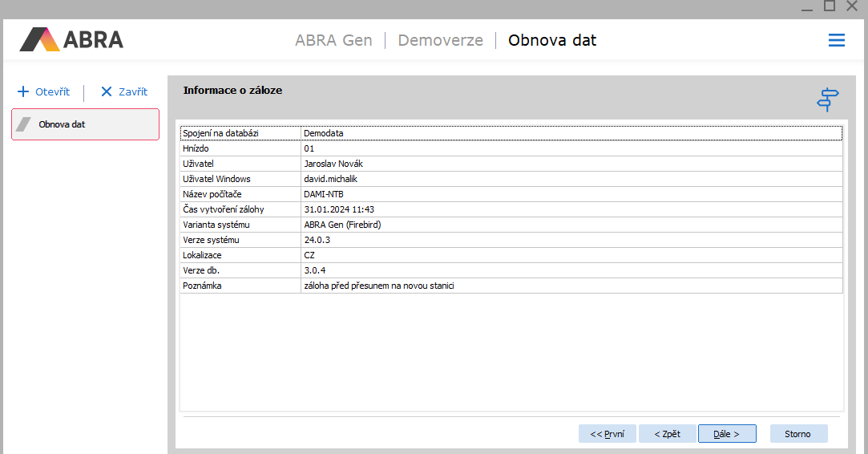The width and height of the screenshot is (868, 454).
Task: Select Obnova dat in the sidebar
Action: click(85, 124)
